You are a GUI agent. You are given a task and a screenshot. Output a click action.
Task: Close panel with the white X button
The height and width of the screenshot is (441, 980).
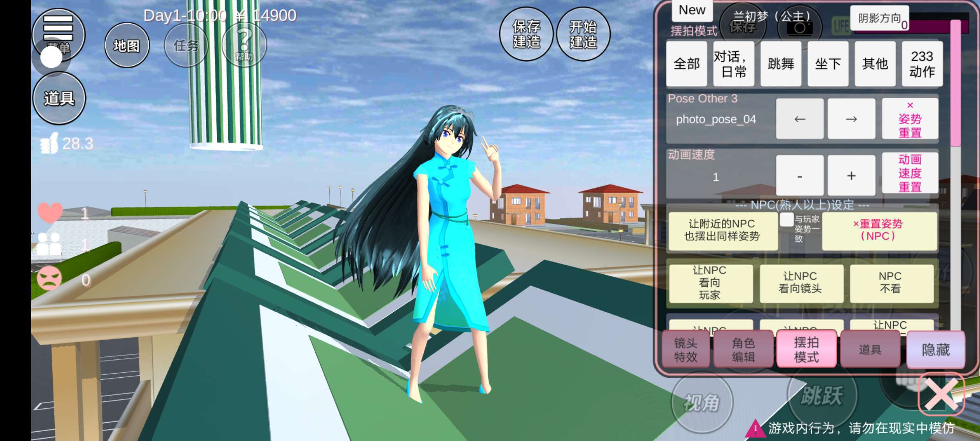pos(941,394)
